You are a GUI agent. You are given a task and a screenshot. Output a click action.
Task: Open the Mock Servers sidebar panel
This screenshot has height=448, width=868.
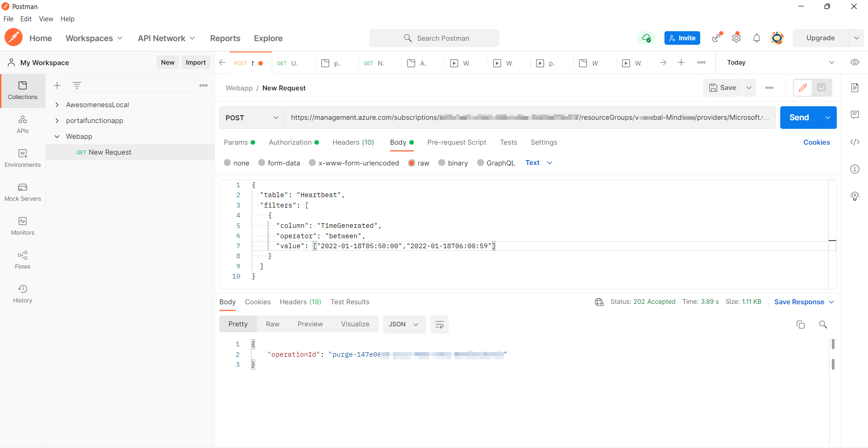pyautogui.click(x=23, y=193)
